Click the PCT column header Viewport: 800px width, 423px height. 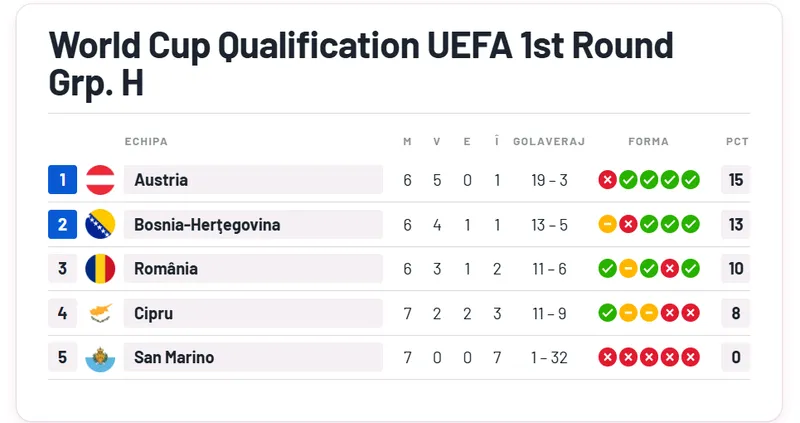point(737,142)
